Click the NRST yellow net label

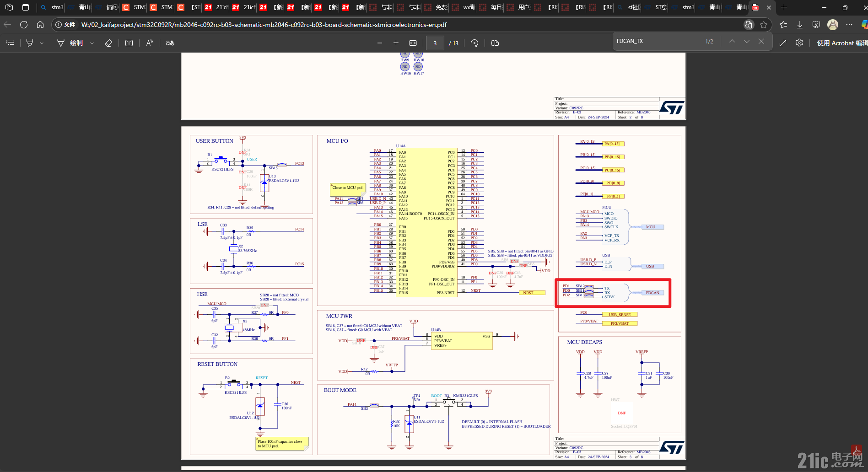pos(532,293)
